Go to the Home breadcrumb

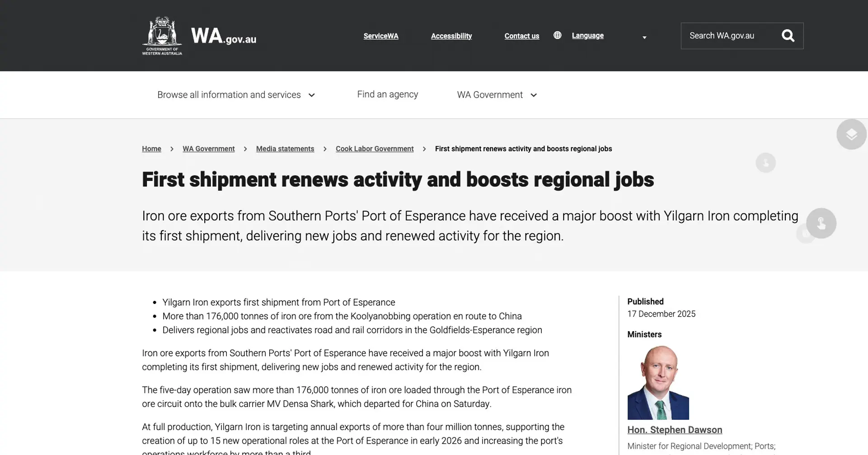(x=151, y=149)
